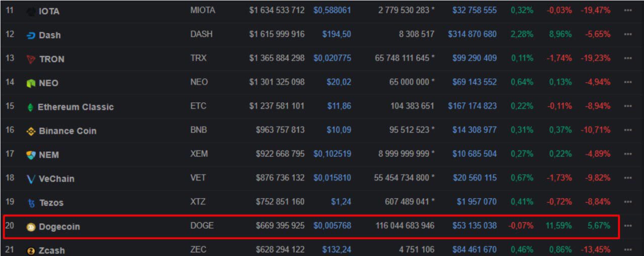Open the three-dot menu in Zcash row
This screenshot has width=644, height=256.
pos(627,249)
